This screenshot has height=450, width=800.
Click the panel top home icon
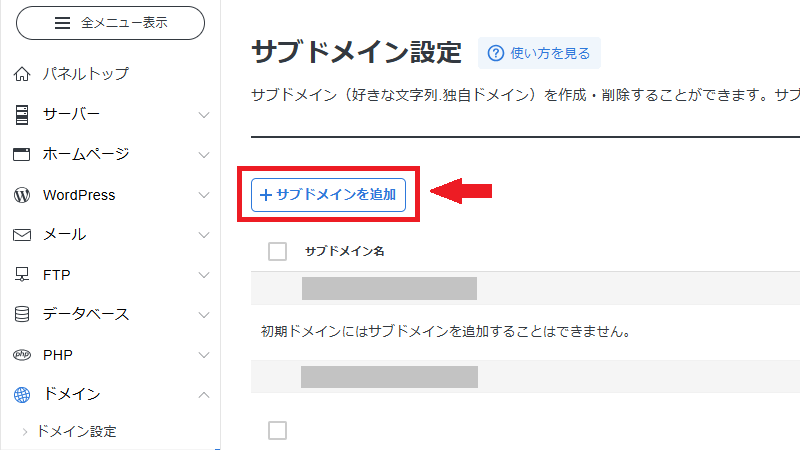click(22, 74)
